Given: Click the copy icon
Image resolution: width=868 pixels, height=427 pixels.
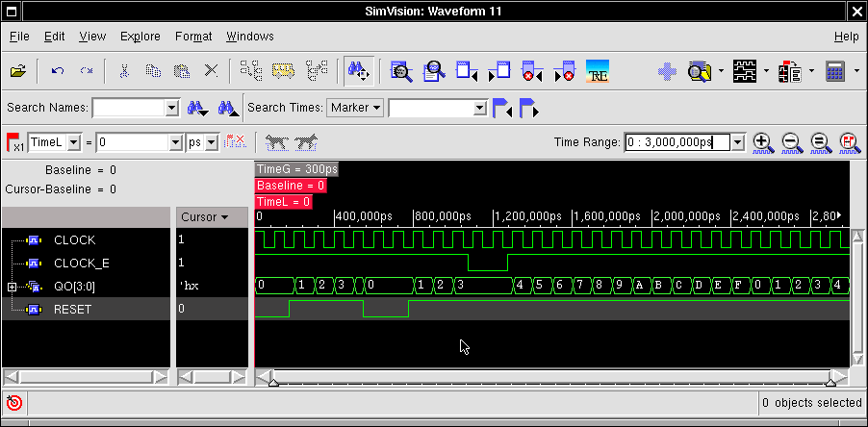Looking at the screenshot, I should pyautogui.click(x=153, y=71).
